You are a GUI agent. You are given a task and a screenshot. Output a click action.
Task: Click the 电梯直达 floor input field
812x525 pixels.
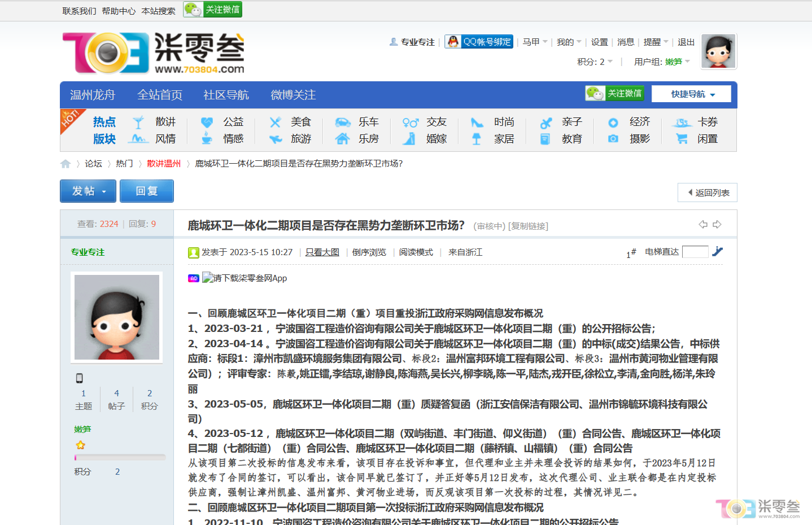(x=695, y=252)
